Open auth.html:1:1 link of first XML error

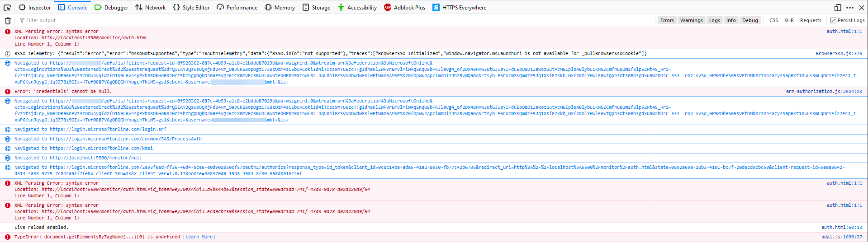point(844,32)
